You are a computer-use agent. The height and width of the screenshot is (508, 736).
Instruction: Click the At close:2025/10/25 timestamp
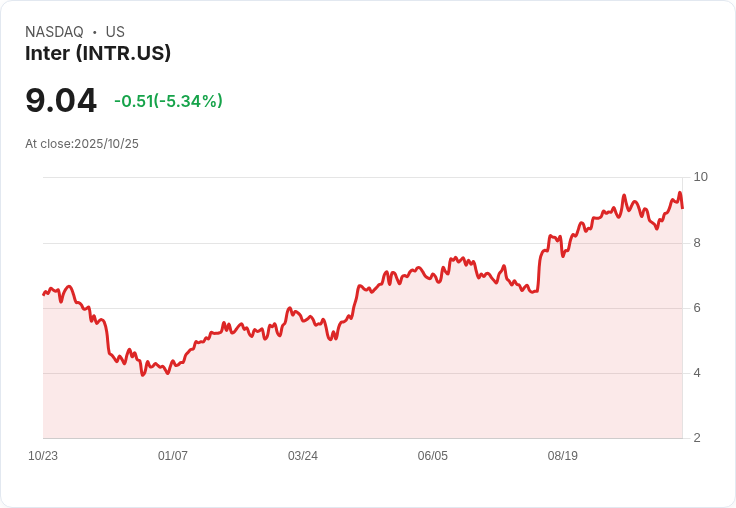click(82, 144)
